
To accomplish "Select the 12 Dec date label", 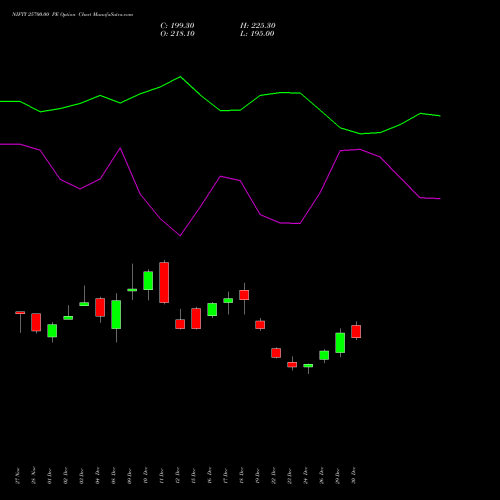I will [x=178, y=476].
